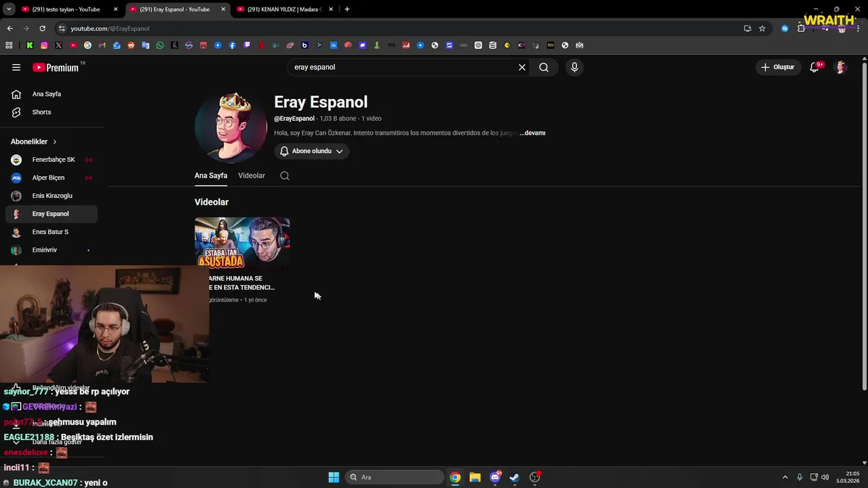Expand channel description with ...devamı
Image resolution: width=868 pixels, height=488 pixels.
point(532,133)
